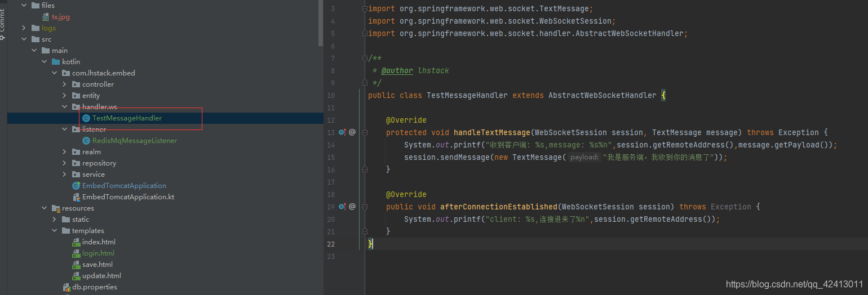Click the src folder icon
This screenshot has height=295, width=868.
(36, 39)
